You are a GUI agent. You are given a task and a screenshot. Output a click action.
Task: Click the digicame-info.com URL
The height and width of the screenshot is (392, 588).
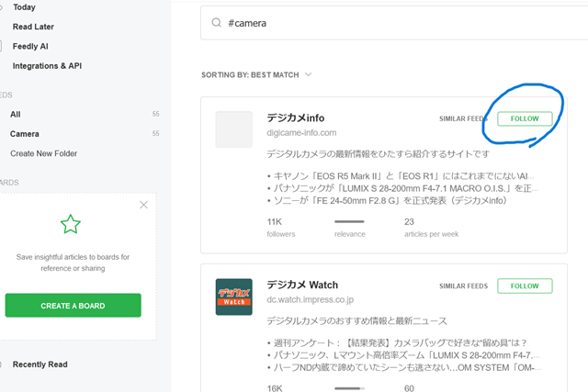(301, 133)
